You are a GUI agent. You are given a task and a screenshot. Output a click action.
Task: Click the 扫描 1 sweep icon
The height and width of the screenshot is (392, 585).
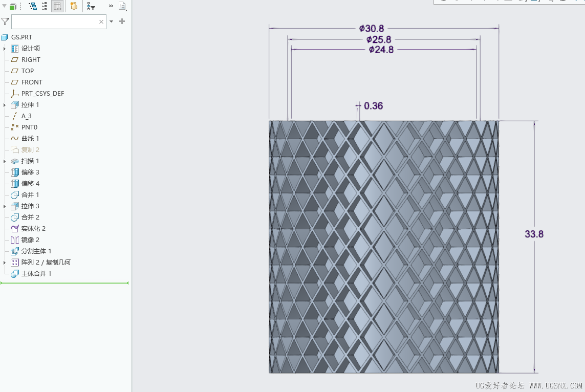(15, 161)
